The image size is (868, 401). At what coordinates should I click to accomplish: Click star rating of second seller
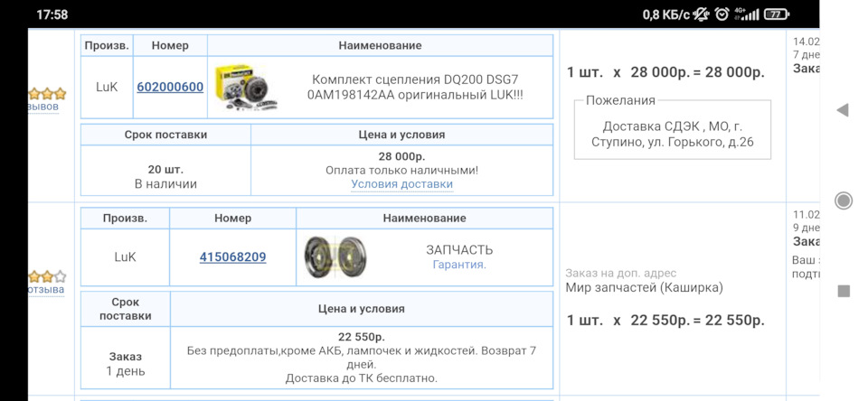click(47, 276)
